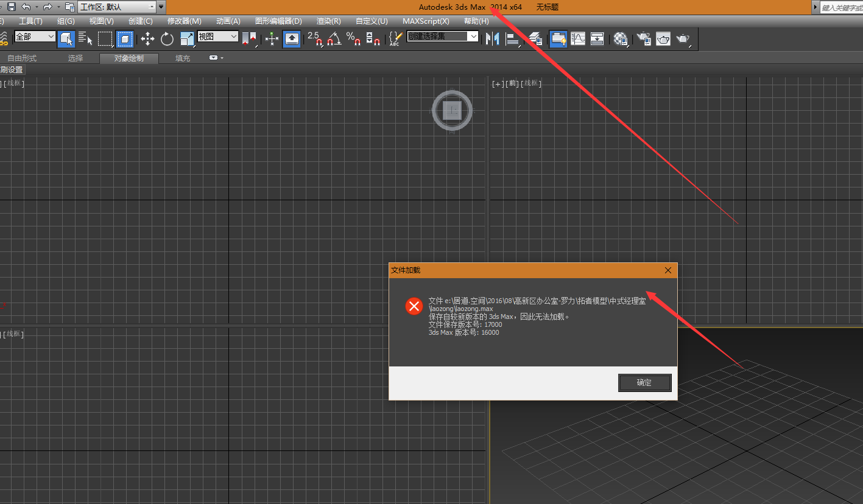Switch to the 对象绘制 ribbon tab
863x504 pixels.
click(129, 58)
